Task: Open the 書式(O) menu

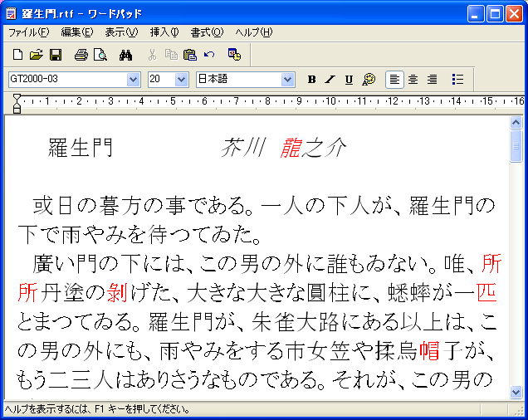Action: (207, 32)
